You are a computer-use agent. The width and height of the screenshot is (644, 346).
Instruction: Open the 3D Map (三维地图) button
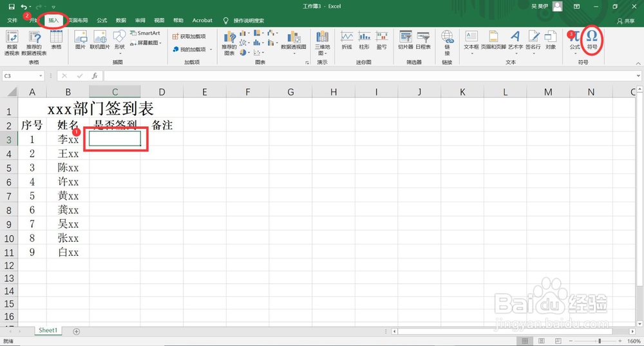coord(323,43)
